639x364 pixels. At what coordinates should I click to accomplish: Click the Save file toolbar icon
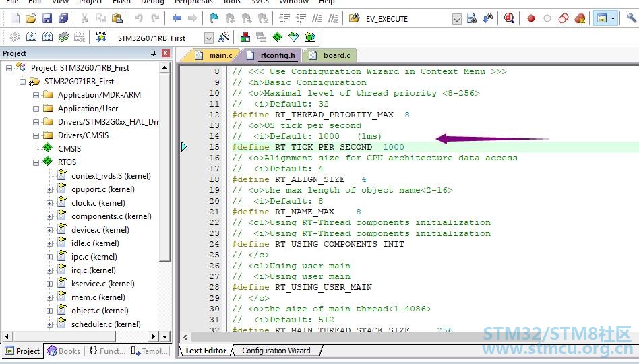pyautogui.click(x=47, y=18)
